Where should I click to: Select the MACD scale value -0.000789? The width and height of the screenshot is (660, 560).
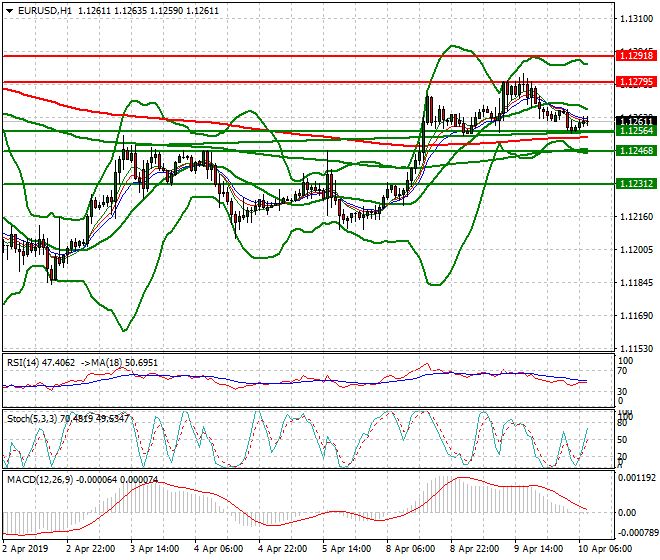click(637, 533)
